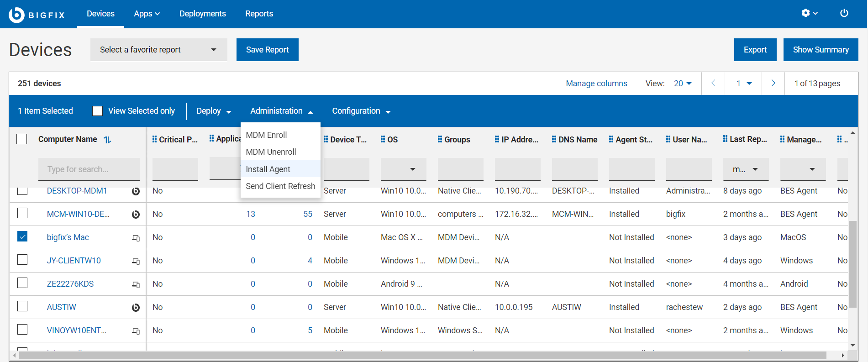Open the settings gear menu

810,13
